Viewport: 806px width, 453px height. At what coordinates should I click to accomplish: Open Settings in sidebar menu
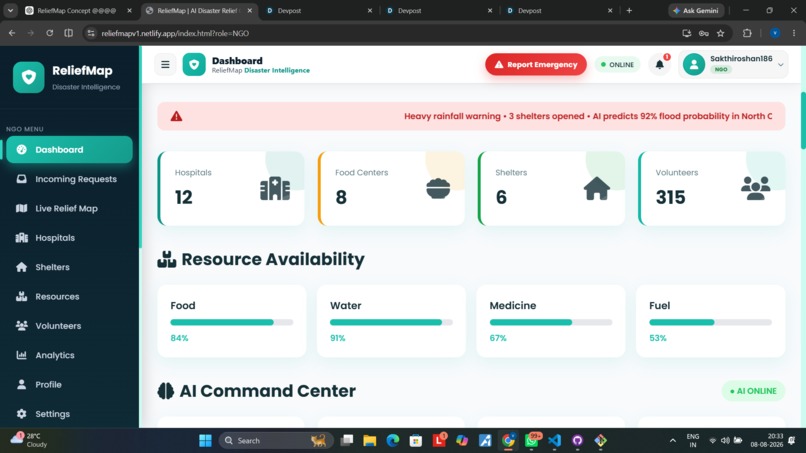(x=69, y=413)
